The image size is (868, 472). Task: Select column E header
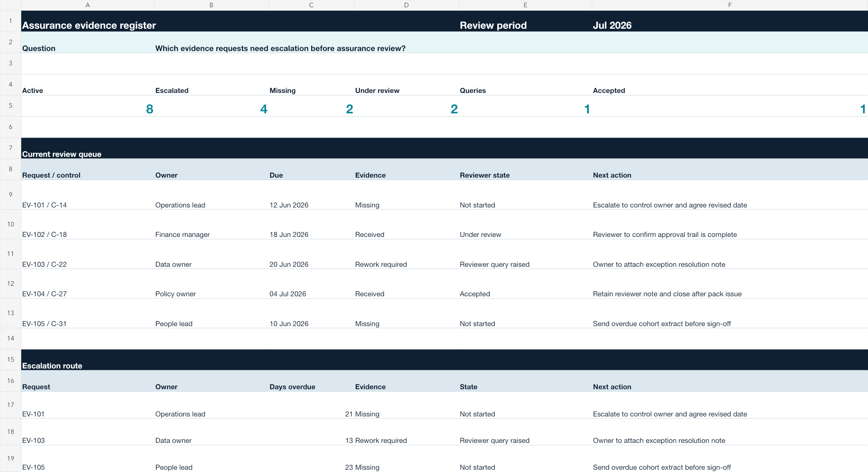coord(525,5)
